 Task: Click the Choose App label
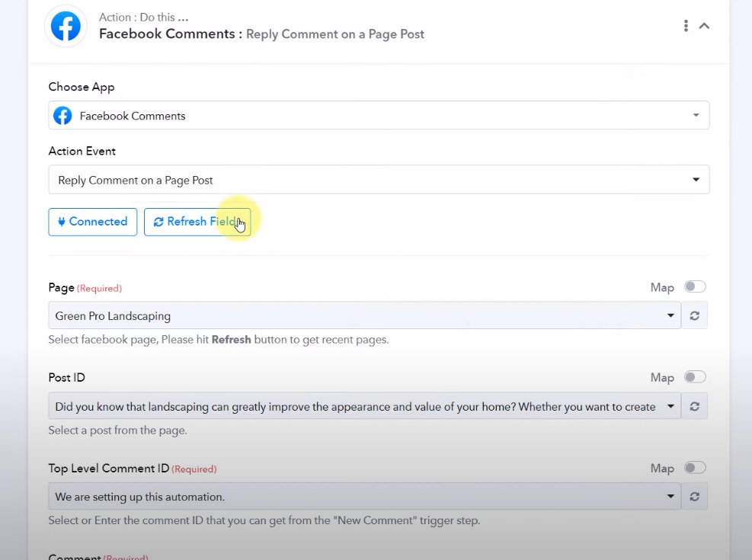(x=82, y=88)
